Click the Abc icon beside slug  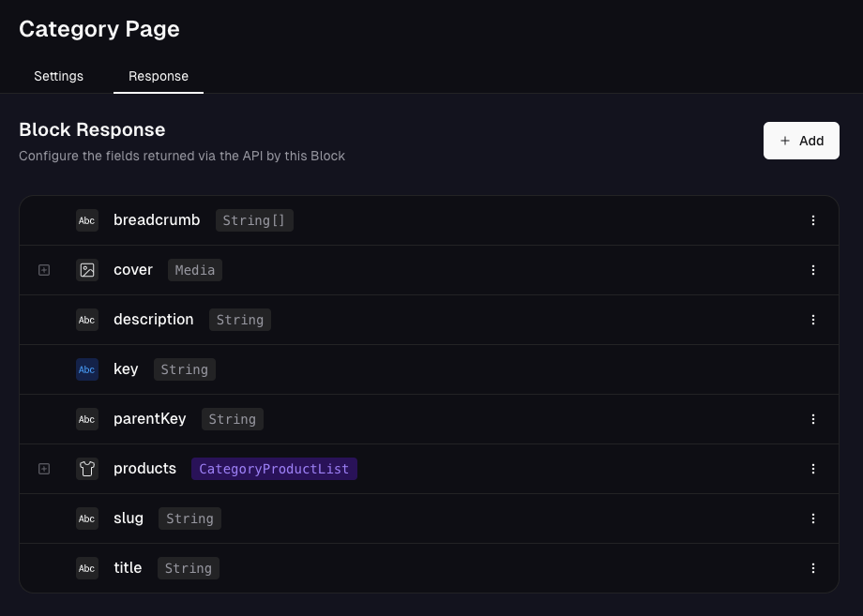click(x=86, y=518)
